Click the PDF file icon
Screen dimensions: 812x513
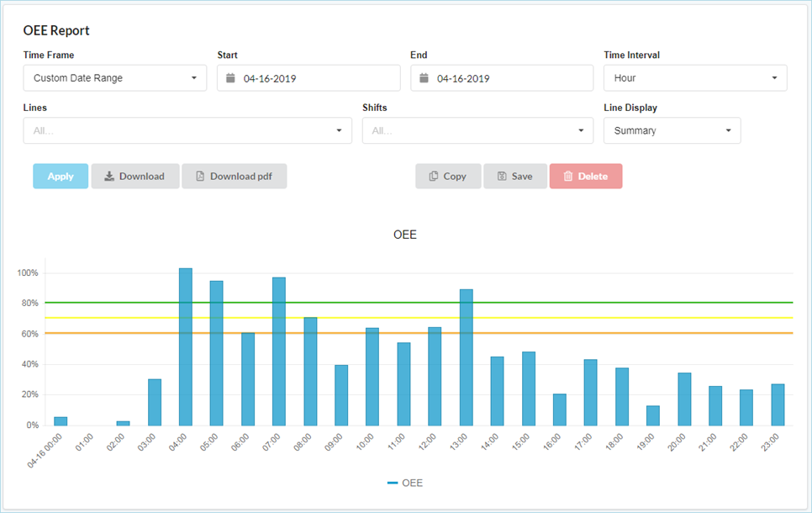click(200, 177)
